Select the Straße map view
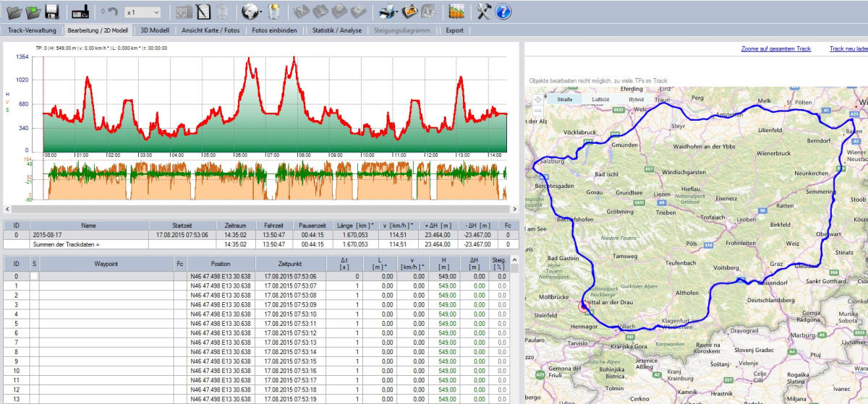Image resolution: width=868 pixels, height=404 pixels. pos(565,100)
